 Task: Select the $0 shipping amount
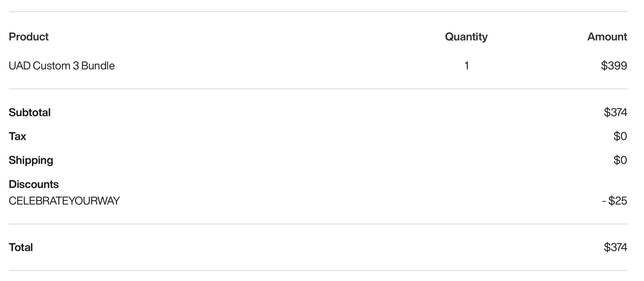pyautogui.click(x=620, y=160)
